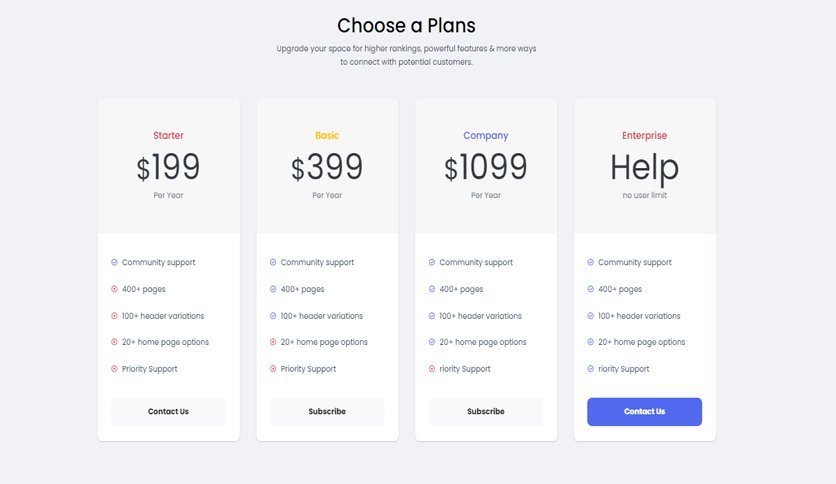Click the Enterprise plan name heading
836x484 pixels.
tap(645, 136)
